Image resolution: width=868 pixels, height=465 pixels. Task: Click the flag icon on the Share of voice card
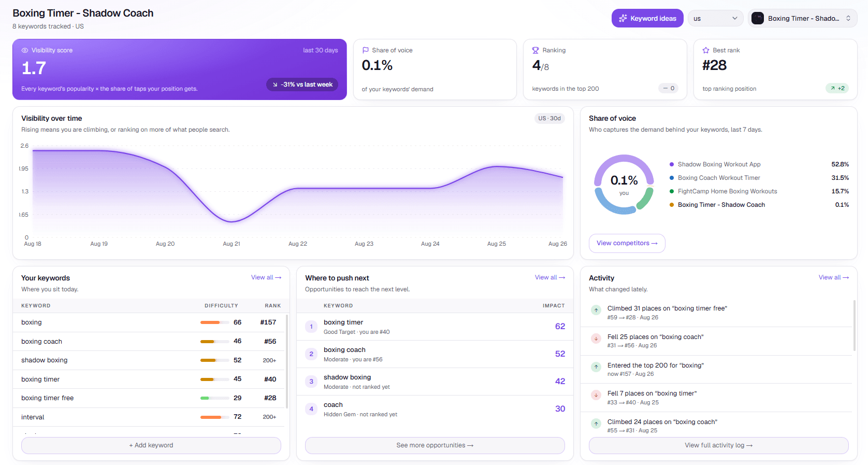(x=366, y=50)
